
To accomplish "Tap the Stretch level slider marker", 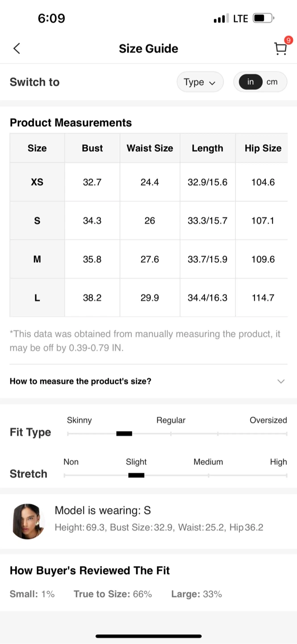I will pos(136,475).
